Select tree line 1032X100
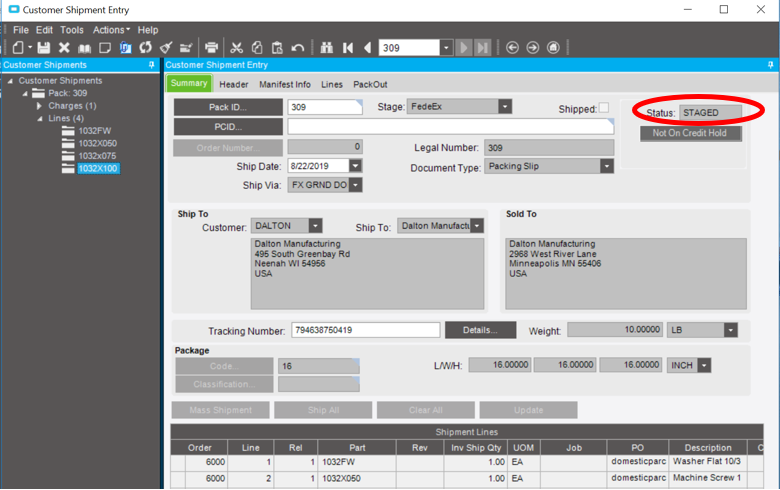 pyautogui.click(x=98, y=168)
